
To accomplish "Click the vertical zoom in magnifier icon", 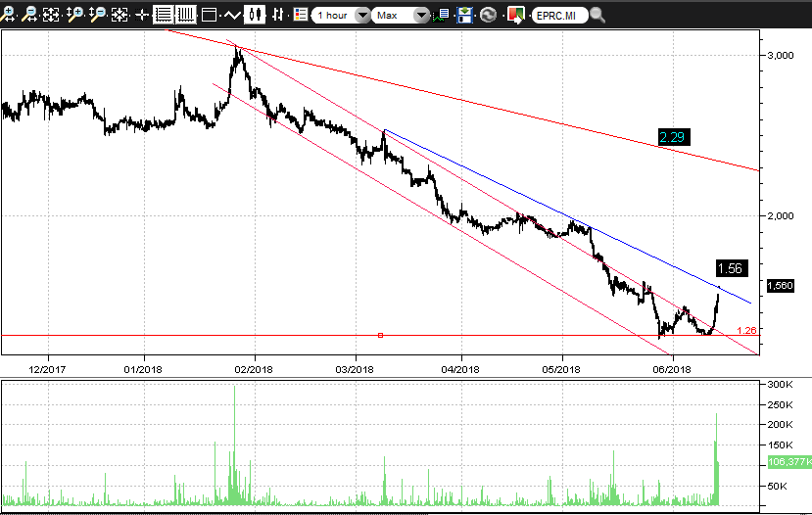I will click(75, 15).
